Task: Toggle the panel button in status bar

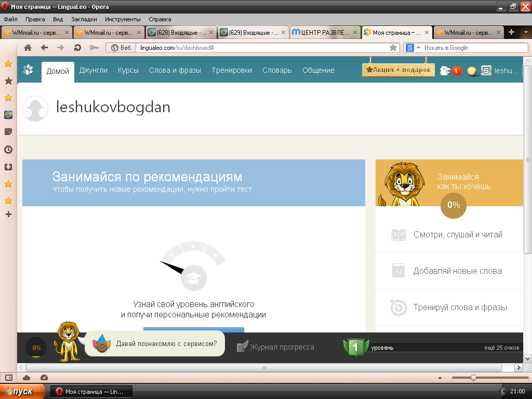Action: [x=9, y=378]
